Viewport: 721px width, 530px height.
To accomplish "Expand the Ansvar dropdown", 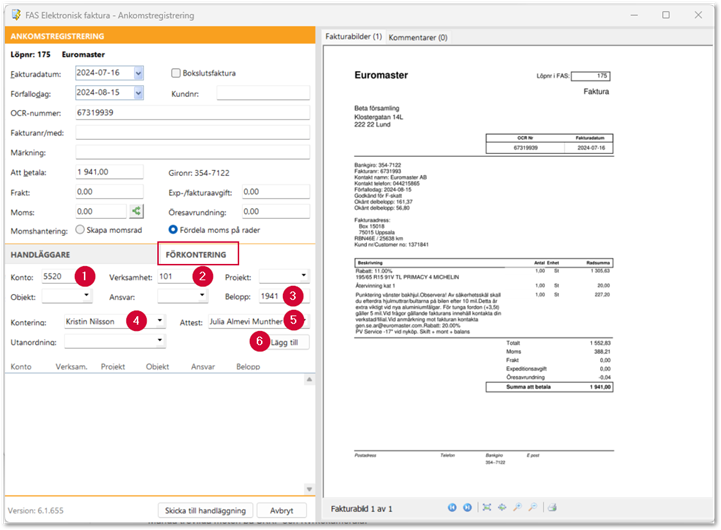I will pos(202,296).
